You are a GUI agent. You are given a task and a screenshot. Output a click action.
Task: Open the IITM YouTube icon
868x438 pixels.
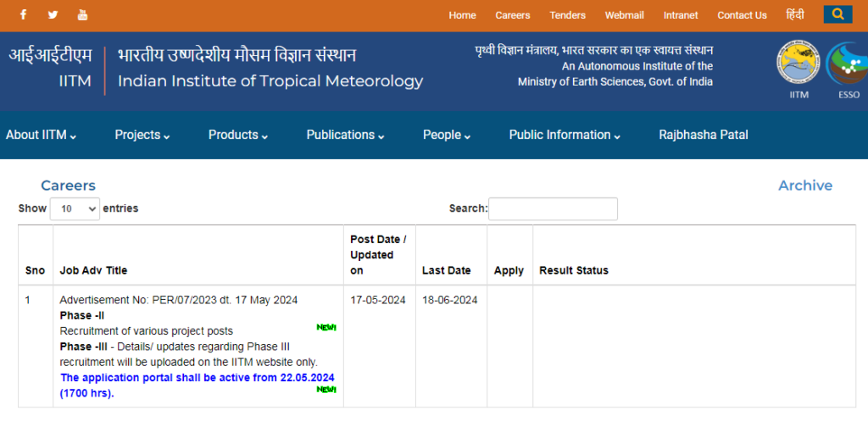(x=82, y=14)
